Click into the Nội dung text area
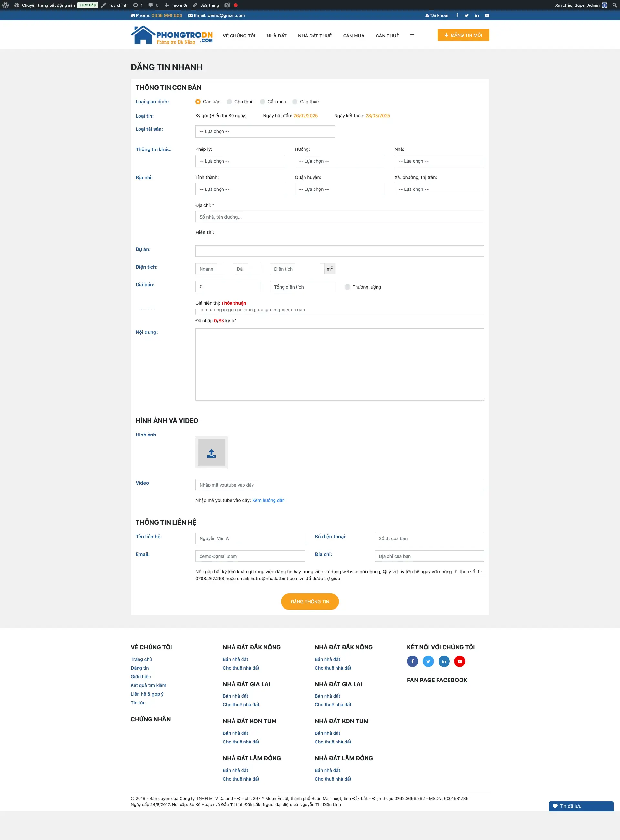 pyautogui.click(x=339, y=364)
